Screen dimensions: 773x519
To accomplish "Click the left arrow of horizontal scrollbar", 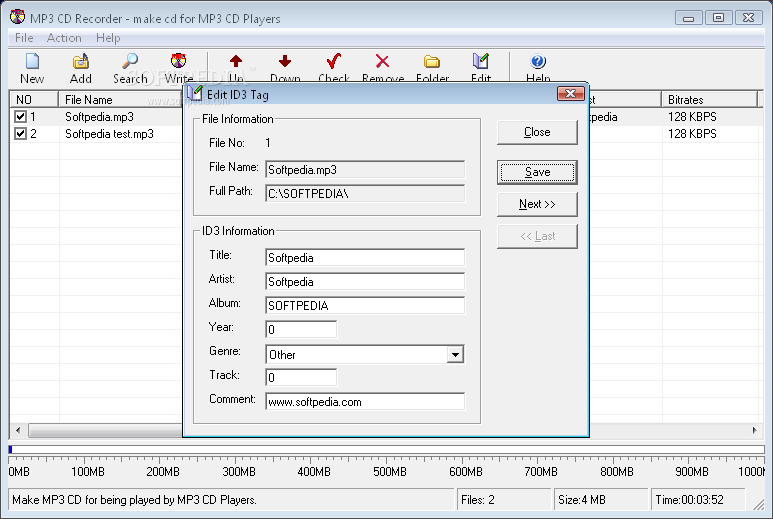I will (18, 430).
